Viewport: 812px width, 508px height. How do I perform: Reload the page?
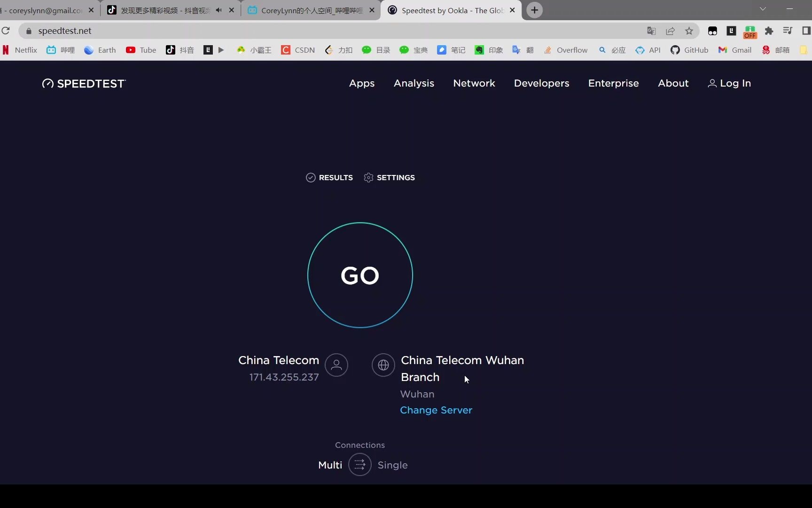point(6,31)
